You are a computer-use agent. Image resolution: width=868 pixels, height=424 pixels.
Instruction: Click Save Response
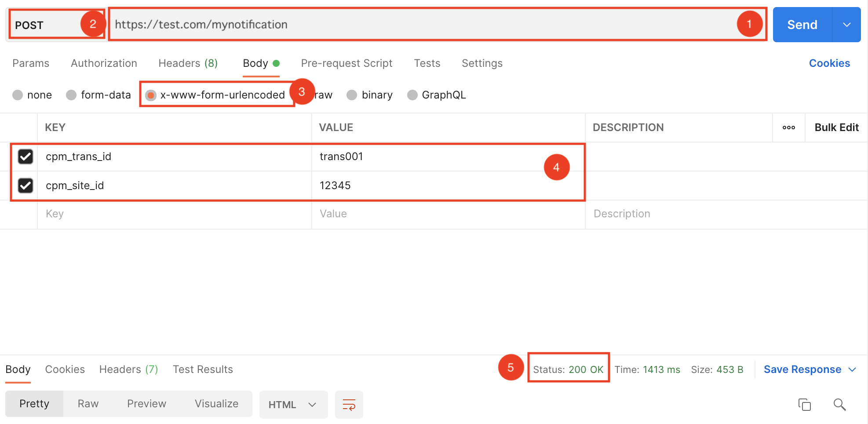click(x=802, y=369)
